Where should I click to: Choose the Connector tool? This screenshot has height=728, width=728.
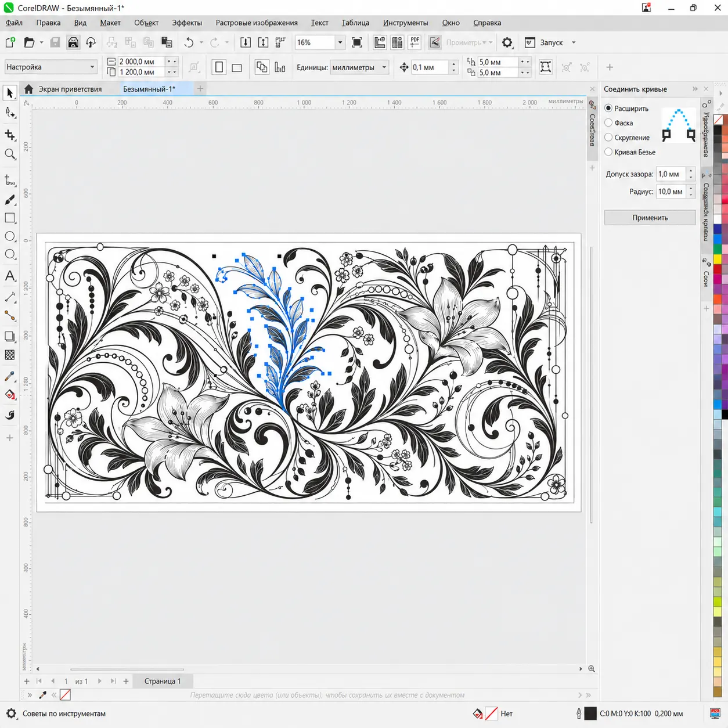10,316
